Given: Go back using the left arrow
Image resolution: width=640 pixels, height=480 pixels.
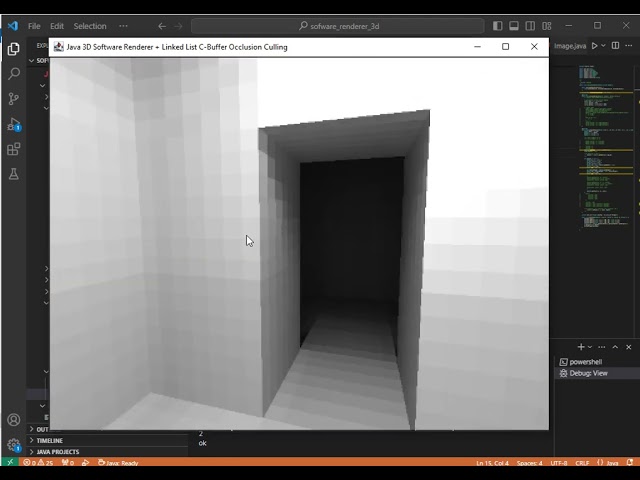Looking at the screenshot, I should tap(162, 26).
